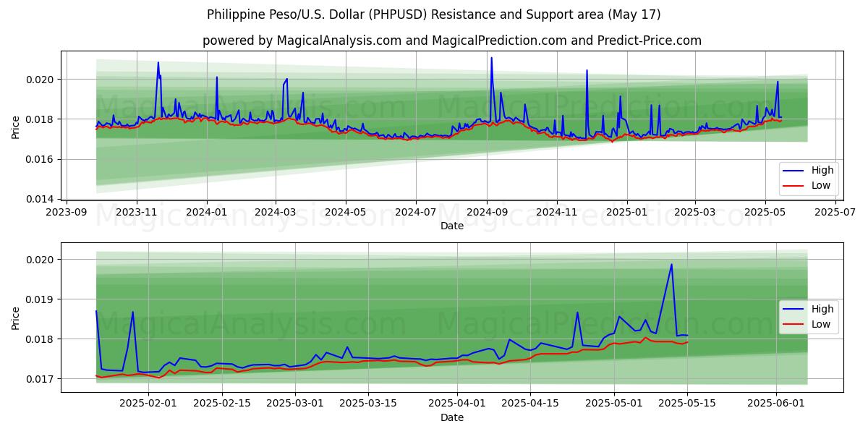Screen dimensions: 868x434
Task: Click the 2025-07 date tick label
Action: (x=835, y=213)
